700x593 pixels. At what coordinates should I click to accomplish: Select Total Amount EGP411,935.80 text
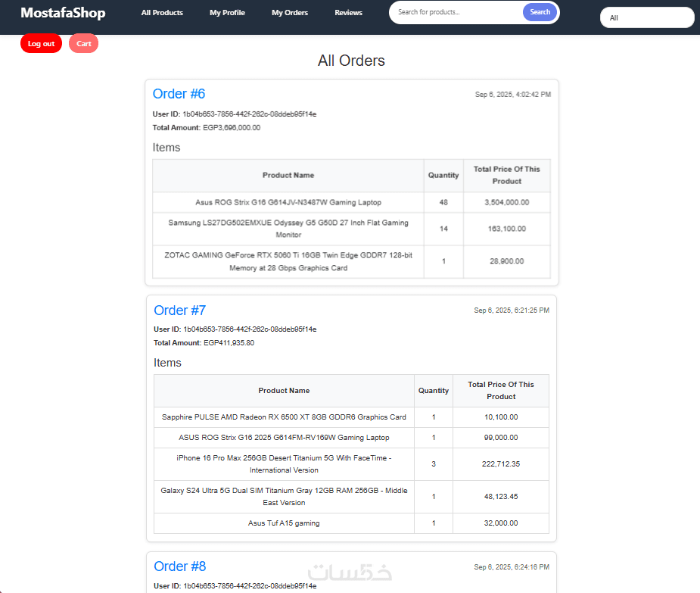coord(204,343)
